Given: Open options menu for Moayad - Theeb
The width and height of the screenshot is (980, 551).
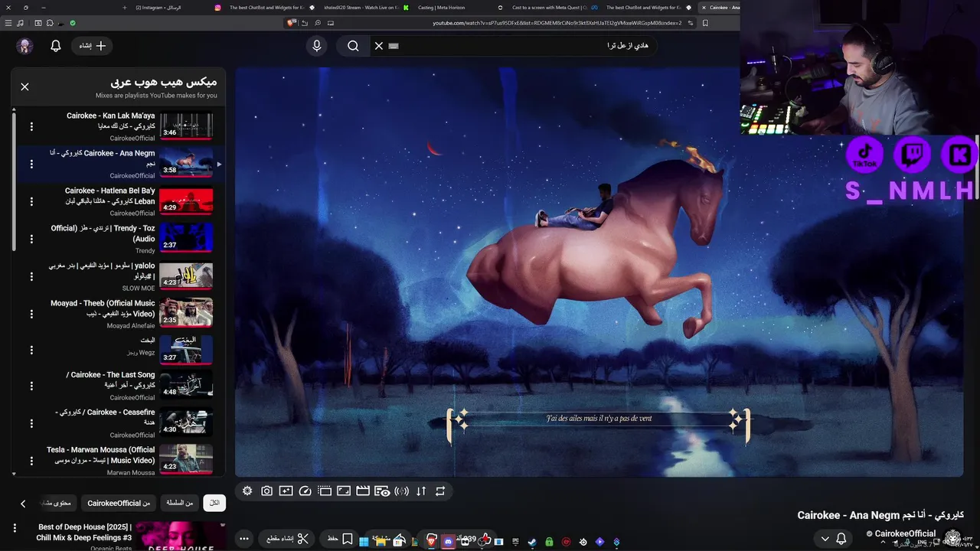Looking at the screenshot, I should (x=31, y=313).
